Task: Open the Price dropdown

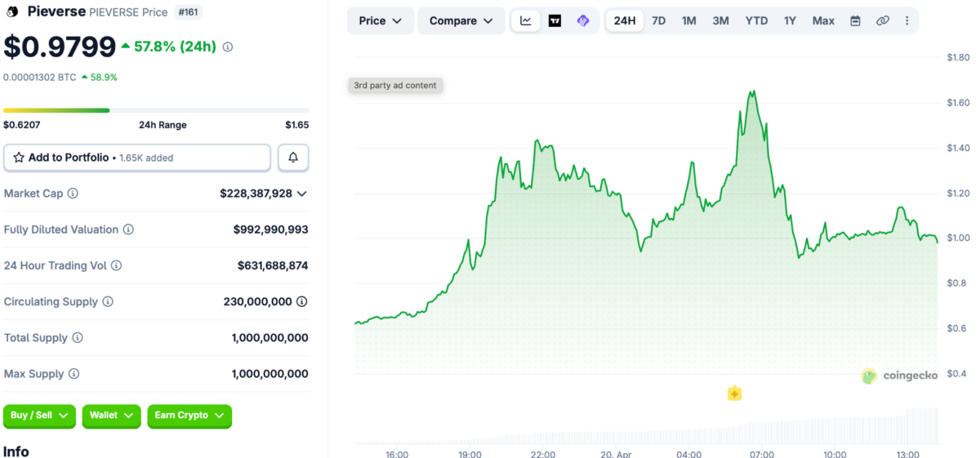Action: (x=380, y=20)
